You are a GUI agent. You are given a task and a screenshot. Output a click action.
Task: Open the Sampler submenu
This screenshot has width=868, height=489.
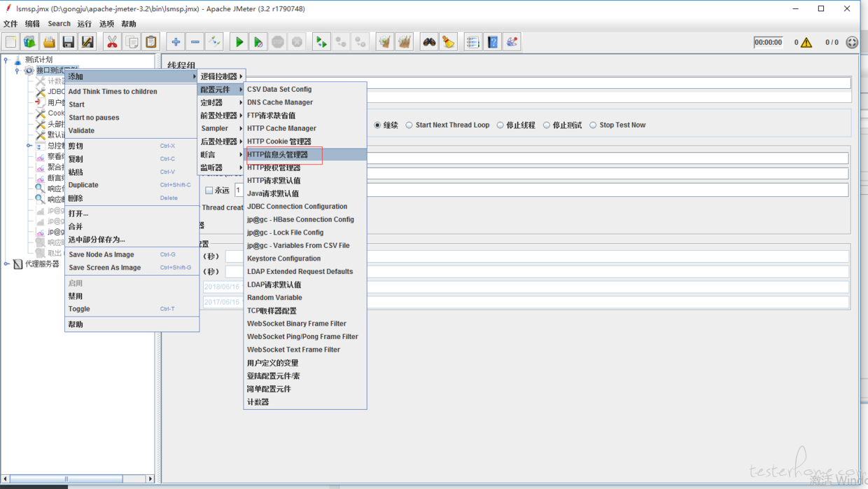click(x=220, y=128)
